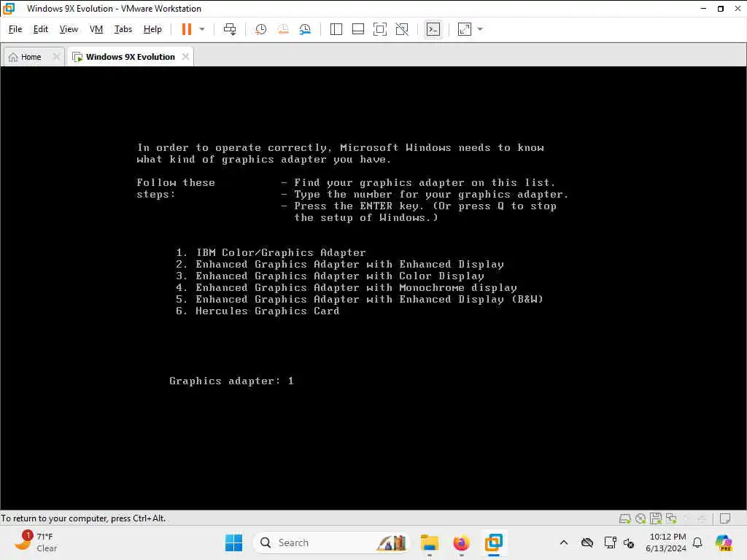Click the CD/DVD drive status icon
This screenshot has height=560, width=747.
pyautogui.click(x=640, y=518)
